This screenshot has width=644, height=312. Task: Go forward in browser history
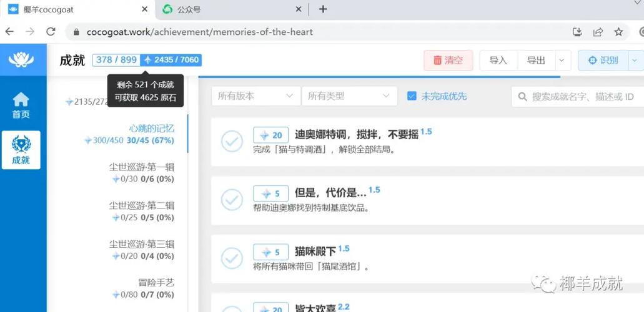point(30,32)
